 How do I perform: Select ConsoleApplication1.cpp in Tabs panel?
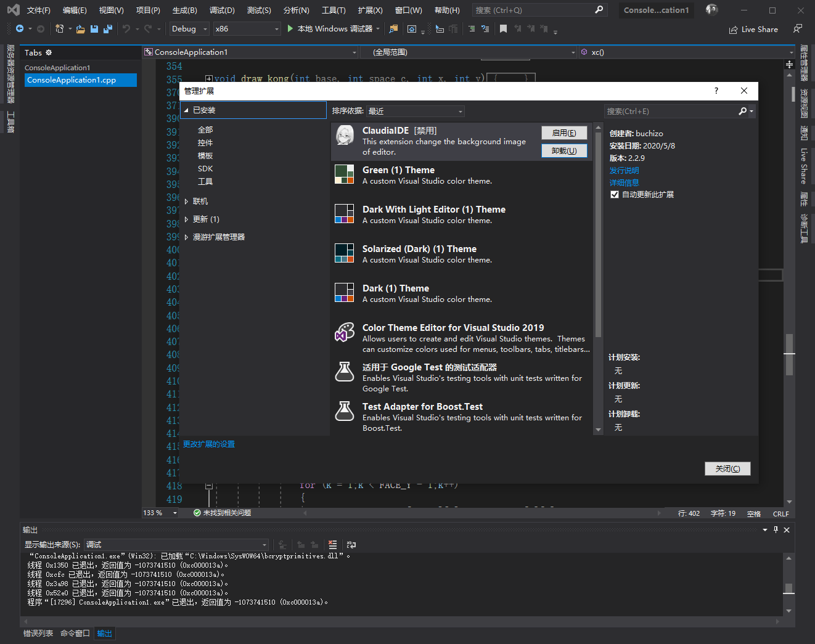pyautogui.click(x=80, y=80)
